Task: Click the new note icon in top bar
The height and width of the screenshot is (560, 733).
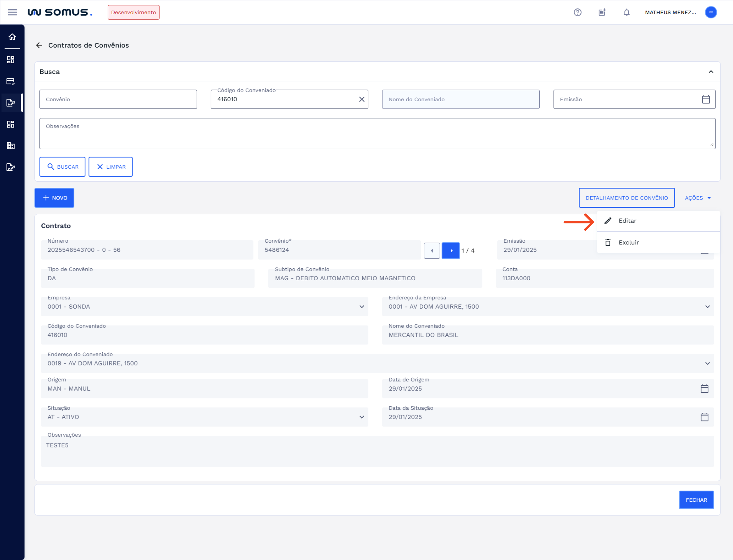Action: click(x=602, y=12)
